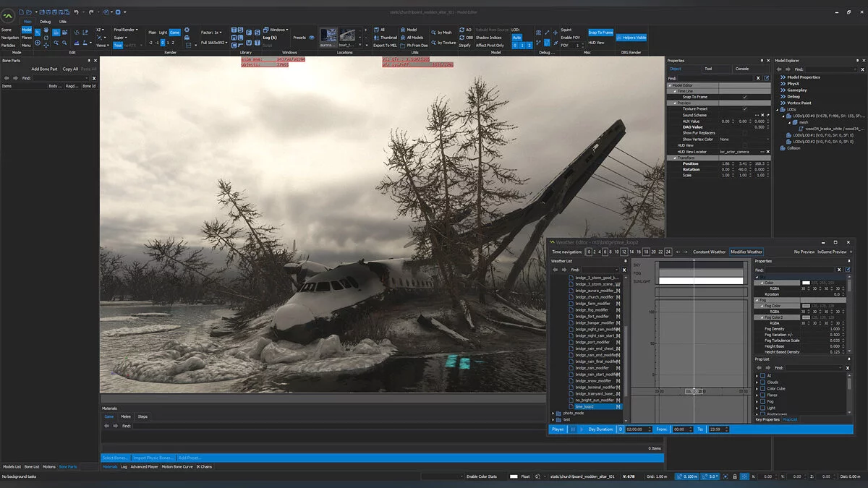Click the hand pan tool icon
The height and width of the screenshot is (488, 868).
point(48,30)
